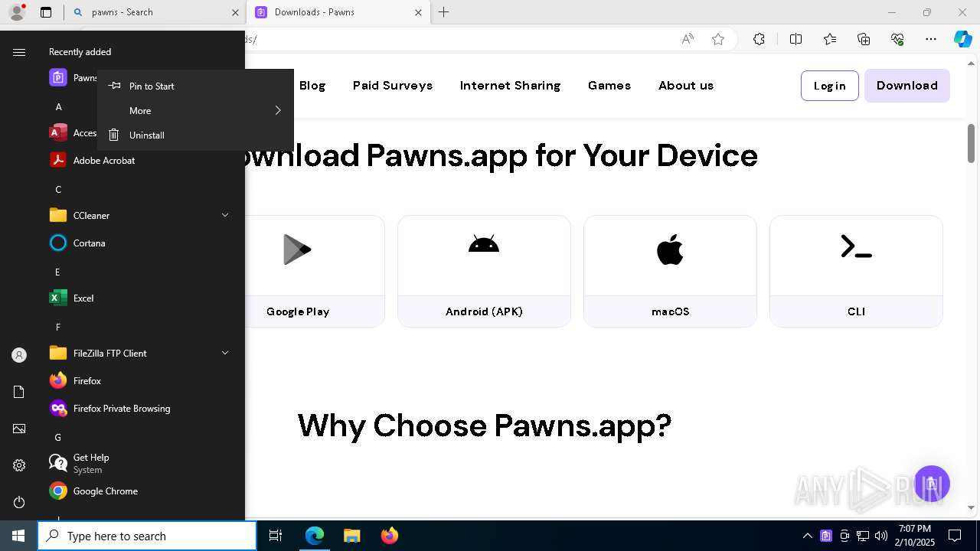Jump to letter A section header
The height and width of the screenshot is (551, 980).
tap(58, 106)
